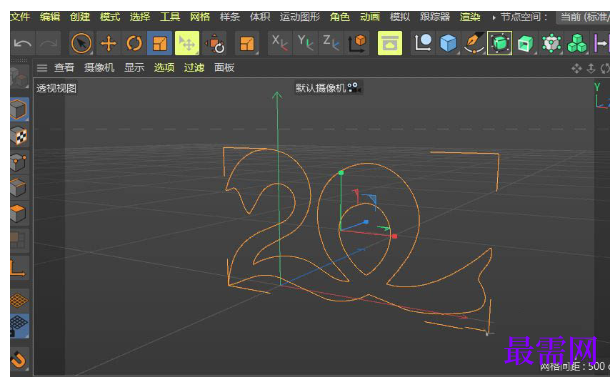Open the 工具 menu
This screenshot has height=382, width=616.
(x=170, y=17)
